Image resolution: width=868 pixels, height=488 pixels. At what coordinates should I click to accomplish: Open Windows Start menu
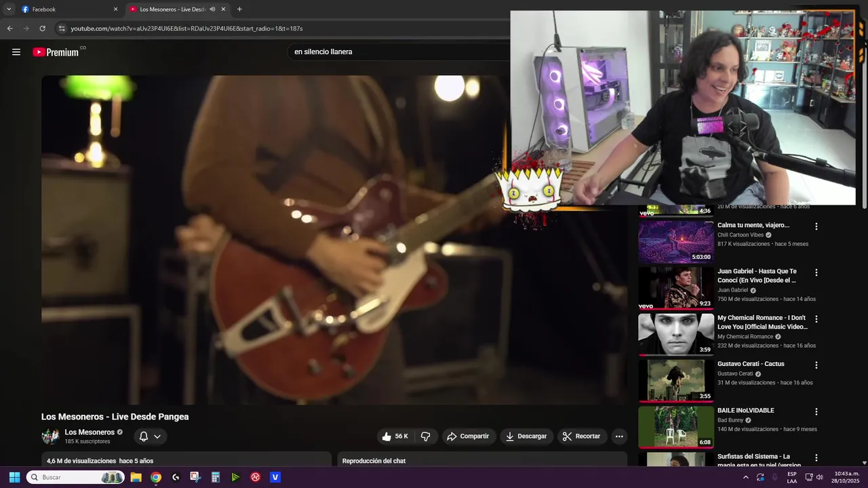pos(14,477)
